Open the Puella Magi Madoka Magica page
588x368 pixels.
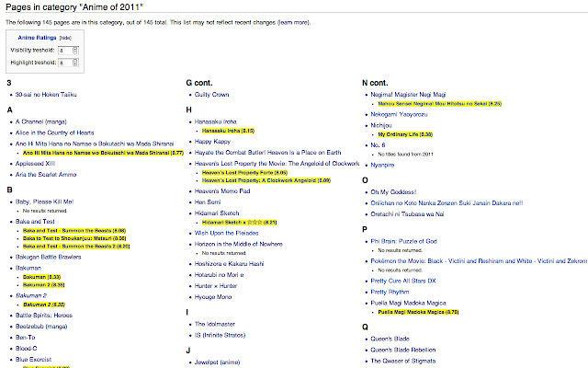click(408, 303)
